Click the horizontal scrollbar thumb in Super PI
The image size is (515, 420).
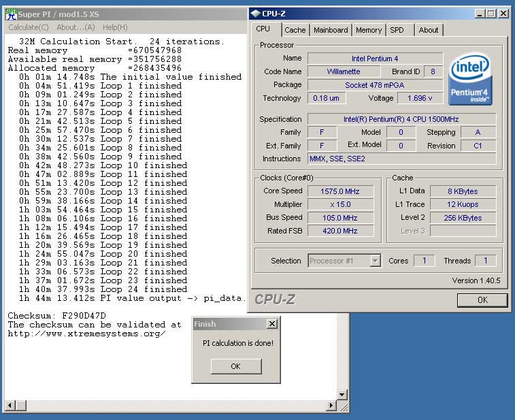coord(20,406)
